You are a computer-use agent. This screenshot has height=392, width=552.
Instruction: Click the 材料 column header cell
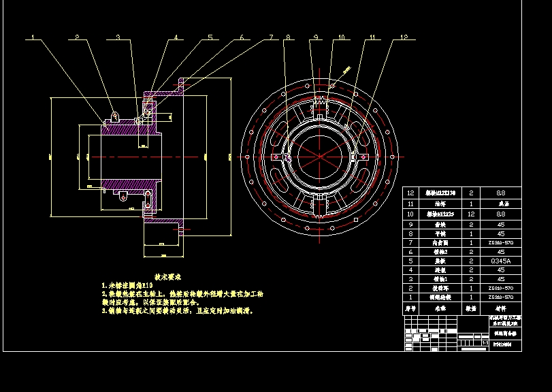click(502, 307)
